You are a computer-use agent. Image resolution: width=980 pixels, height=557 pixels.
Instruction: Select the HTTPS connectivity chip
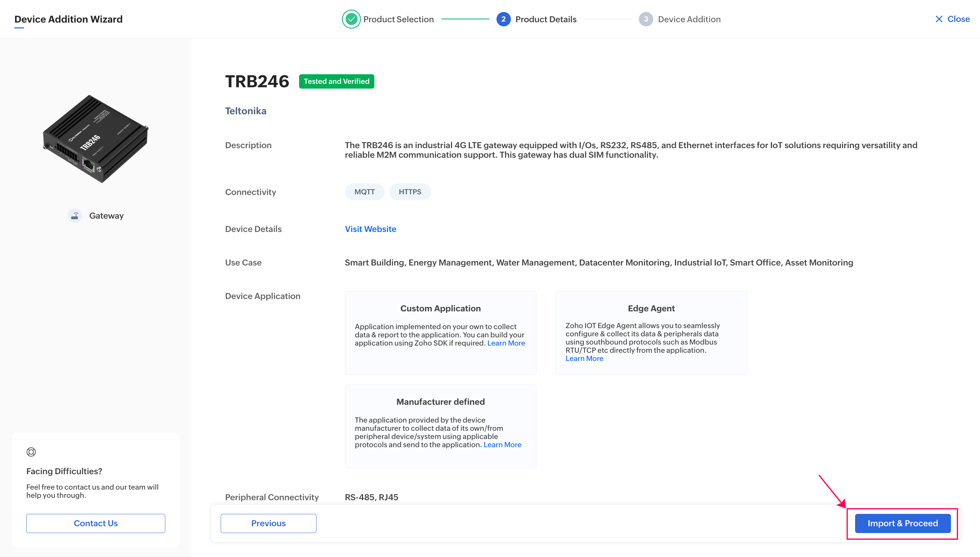pyautogui.click(x=410, y=192)
